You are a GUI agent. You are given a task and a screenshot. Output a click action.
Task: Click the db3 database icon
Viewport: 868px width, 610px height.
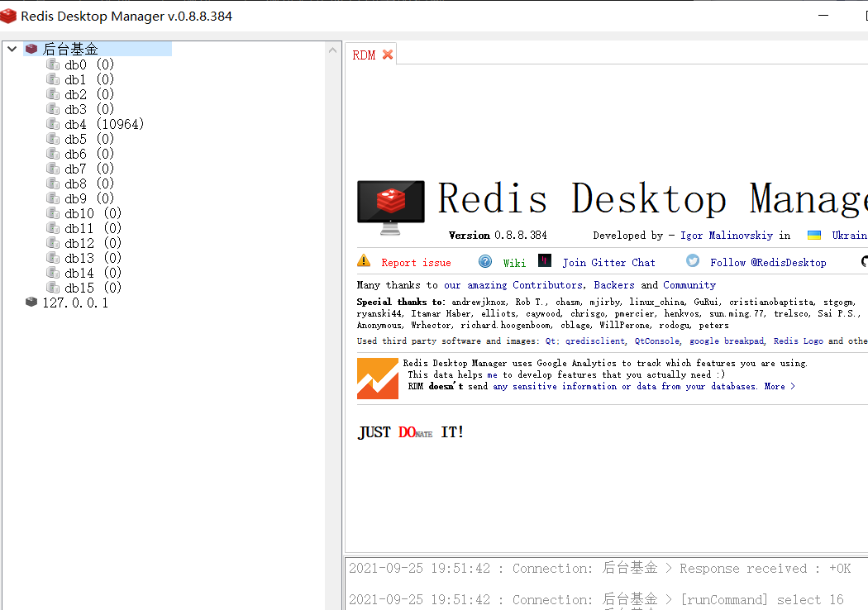pos(53,110)
